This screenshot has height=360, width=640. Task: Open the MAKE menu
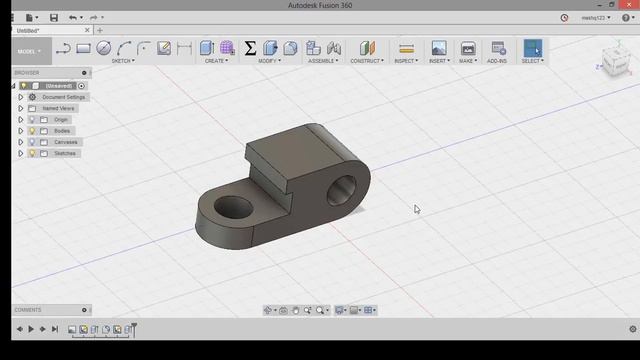pos(468,61)
